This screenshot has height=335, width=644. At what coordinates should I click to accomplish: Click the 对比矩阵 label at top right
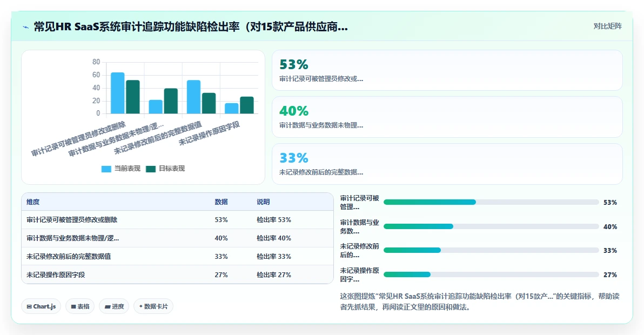tap(607, 26)
